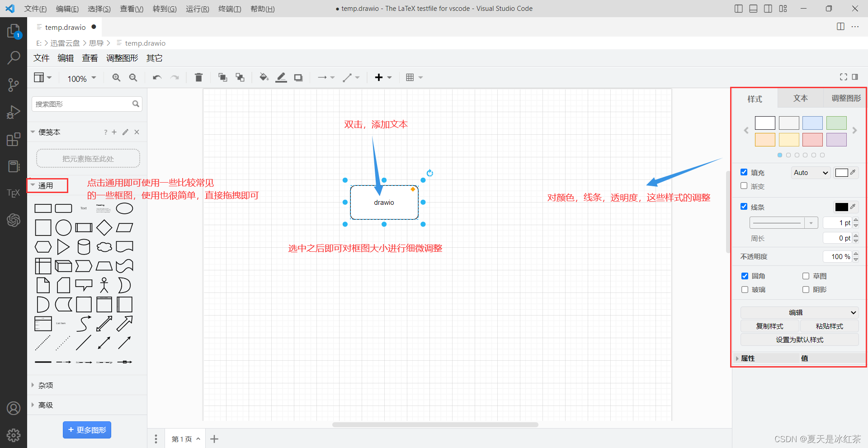Open VS Code 终端(T) menu

point(230,9)
